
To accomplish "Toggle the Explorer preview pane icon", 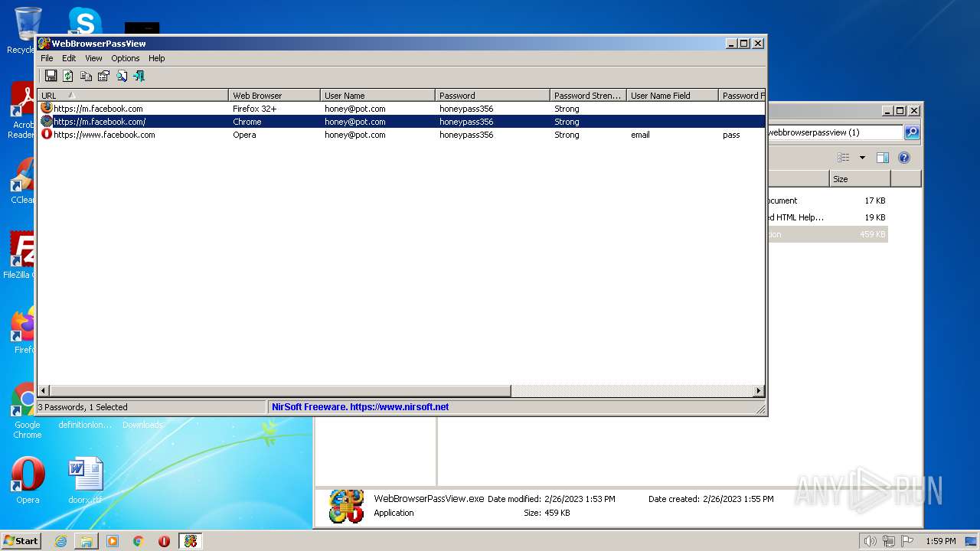I will click(x=882, y=158).
